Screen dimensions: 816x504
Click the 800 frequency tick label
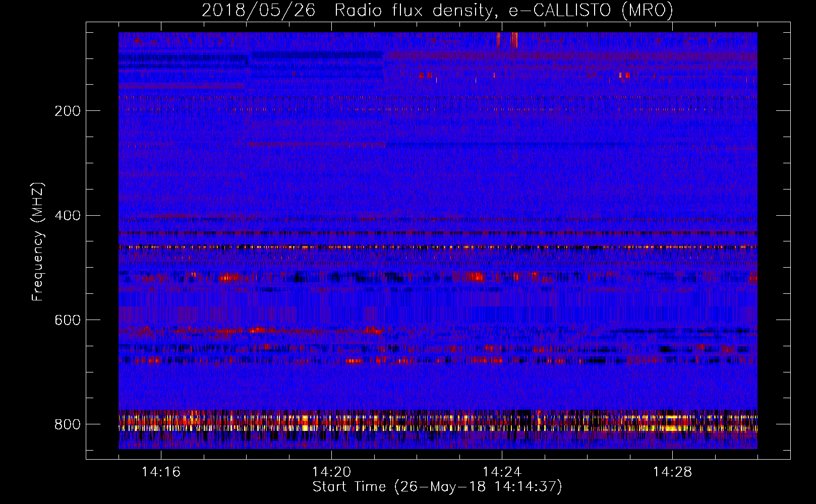pos(68,424)
